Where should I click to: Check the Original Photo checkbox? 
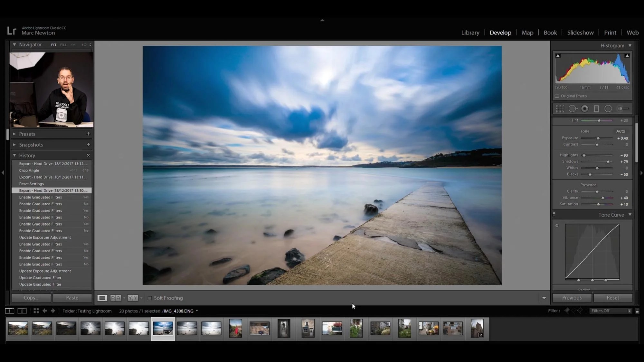click(x=557, y=96)
